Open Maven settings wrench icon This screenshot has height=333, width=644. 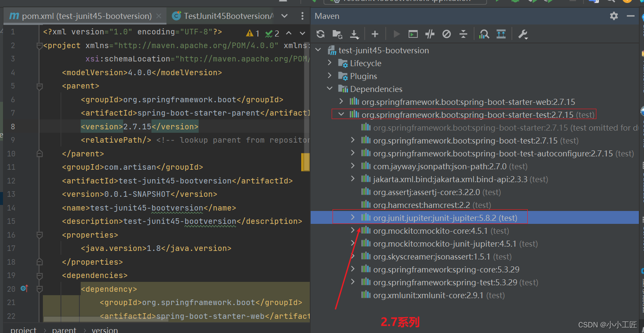pyautogui.click(x=523, y=34)
